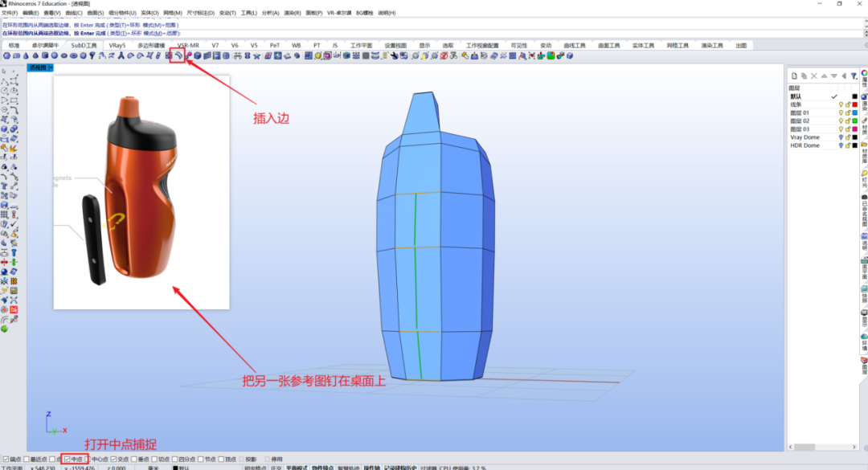Screen dimensions: 868x470
Task: Pick the SubD box primitive icon
Action: coord(6,55)
